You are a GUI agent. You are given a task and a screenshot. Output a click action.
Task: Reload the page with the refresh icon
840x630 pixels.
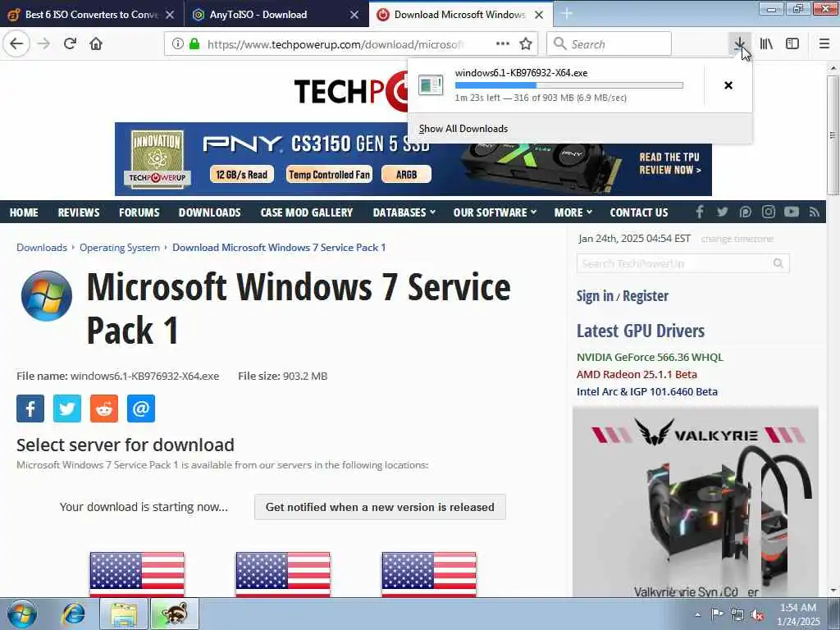[x=70, y=43]
